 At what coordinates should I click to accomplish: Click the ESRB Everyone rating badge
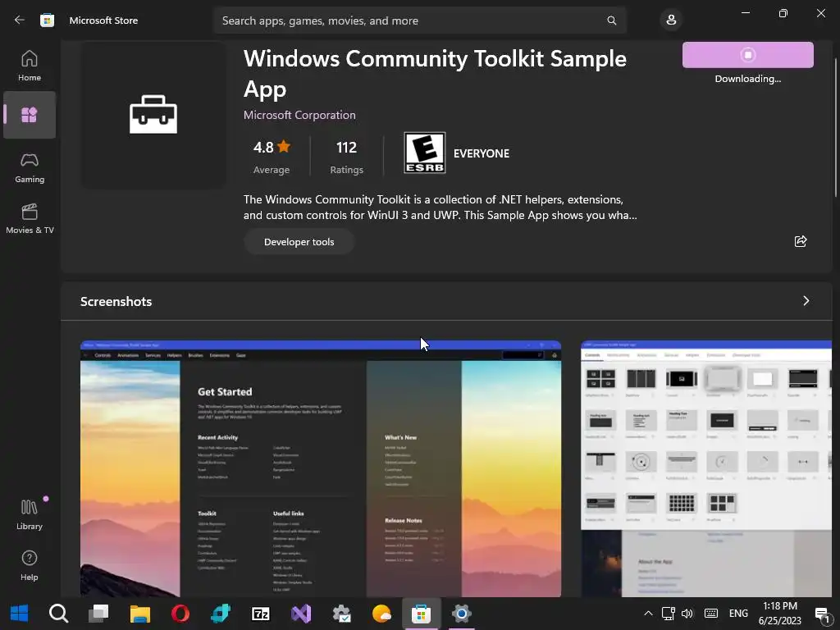pyautogui.click(x=424, y=153)
